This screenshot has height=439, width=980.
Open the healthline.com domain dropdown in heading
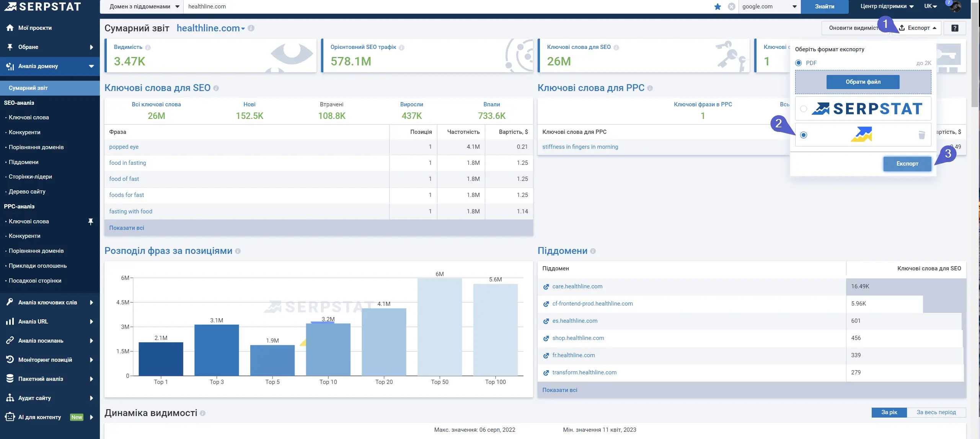tap(211, 28)
